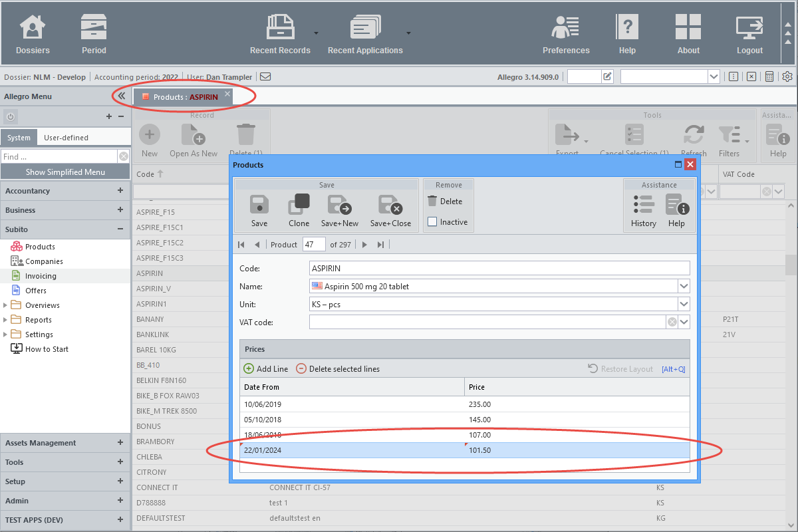
Task: Open History in Assistance group
Action: (x=644, y=211)
